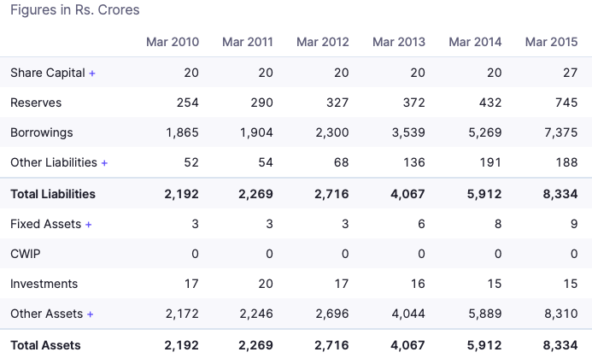Screen dimensions: 592x364
Task: Click the Borrowings row label
Action: (42, 133)
